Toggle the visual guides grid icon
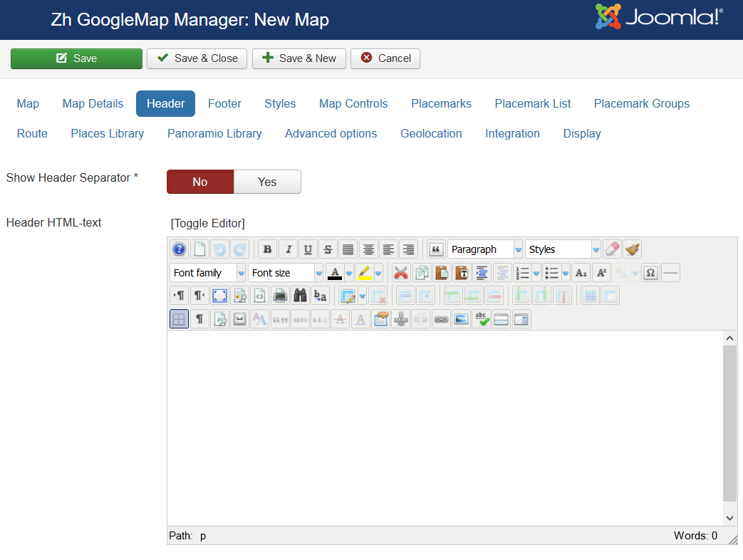 [180, 319]
